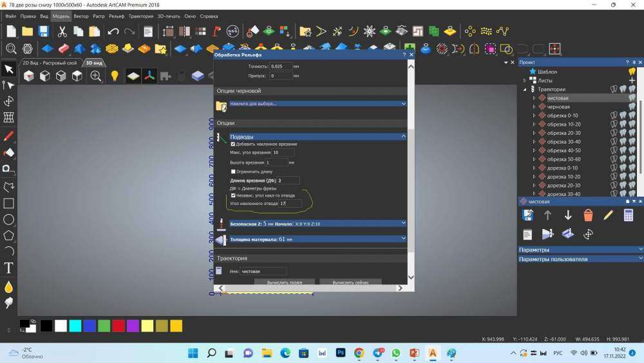Click the scissors Cut icon
644x363 pixels.
62,31
